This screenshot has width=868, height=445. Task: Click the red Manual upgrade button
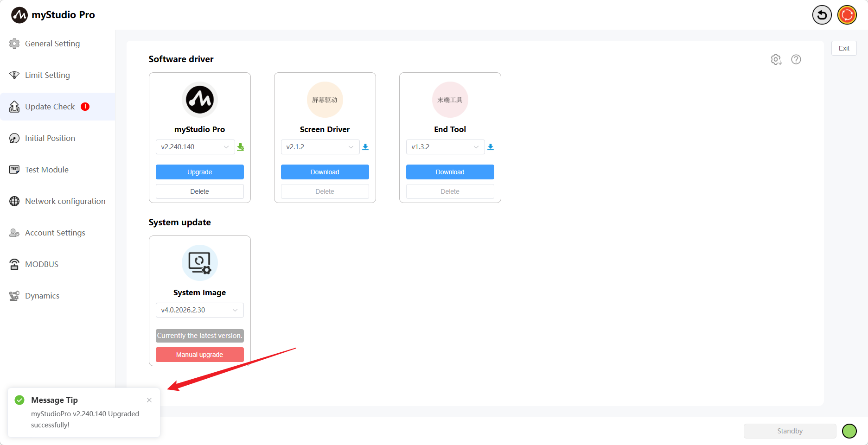199,355
